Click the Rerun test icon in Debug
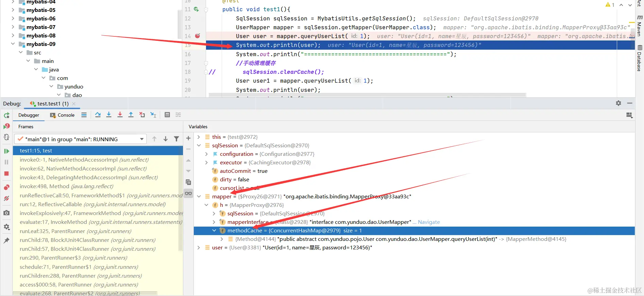The height and width of the screenshot is (296, 644). [x=6, y=115]
